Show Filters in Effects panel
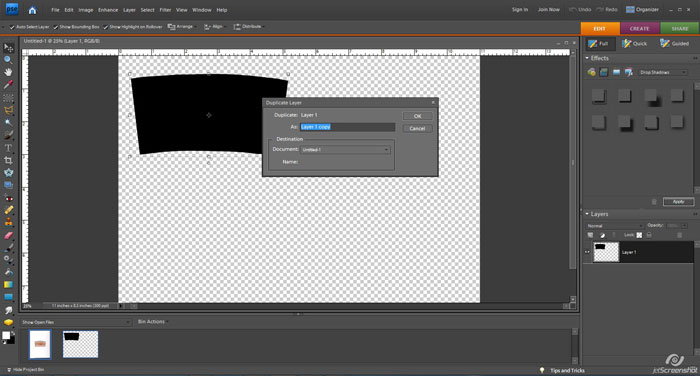 (592, 72)
